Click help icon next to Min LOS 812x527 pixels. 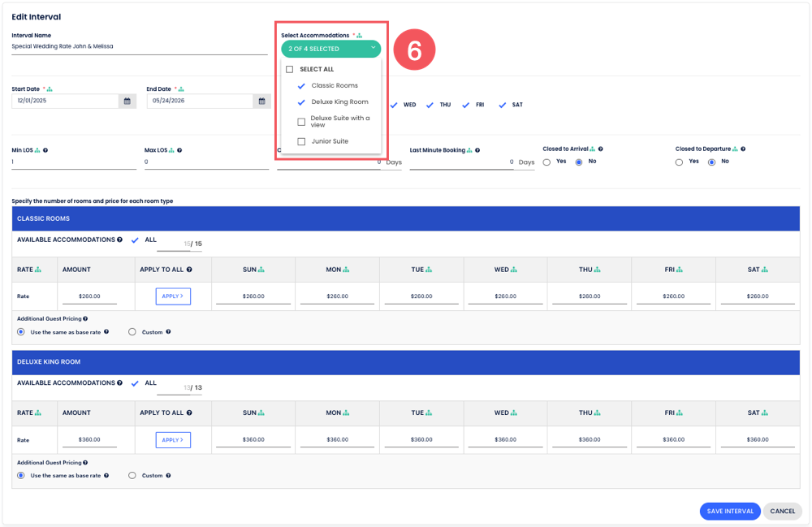tap(45, 150)
